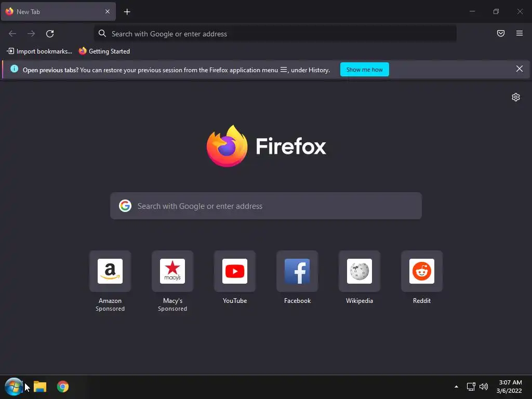This screenshot has height=399, width=532.
Task: Open File Explorer from the taskbar
Action: (40, 387)
